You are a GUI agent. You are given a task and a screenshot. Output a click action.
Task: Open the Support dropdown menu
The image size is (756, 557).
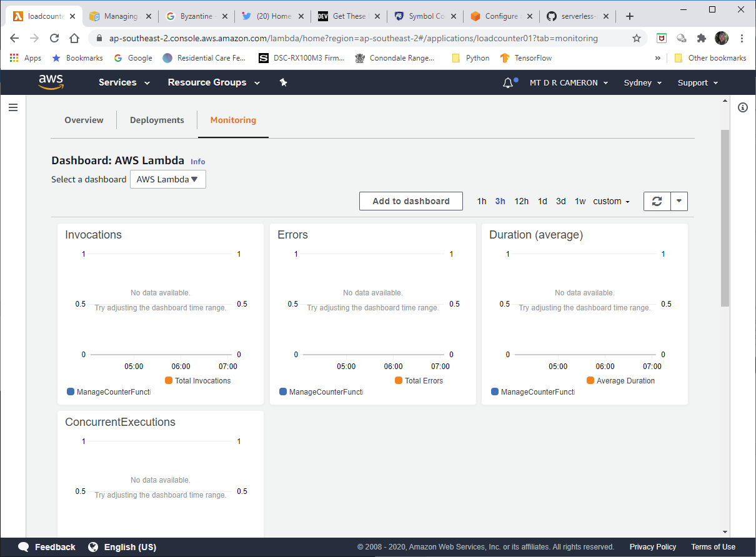698,82
